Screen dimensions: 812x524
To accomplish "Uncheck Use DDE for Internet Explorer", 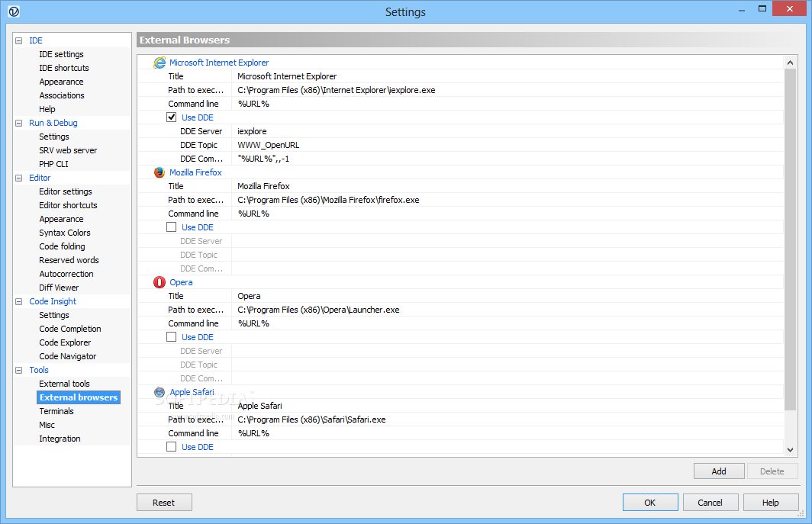I will click(x=172, y=117).
